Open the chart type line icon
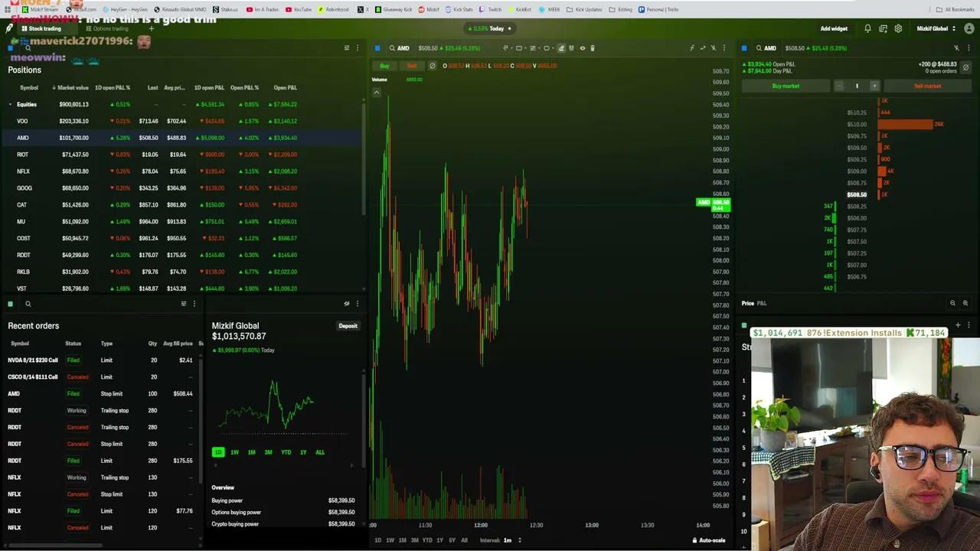980x551 pixels. (x=703, y=48)
